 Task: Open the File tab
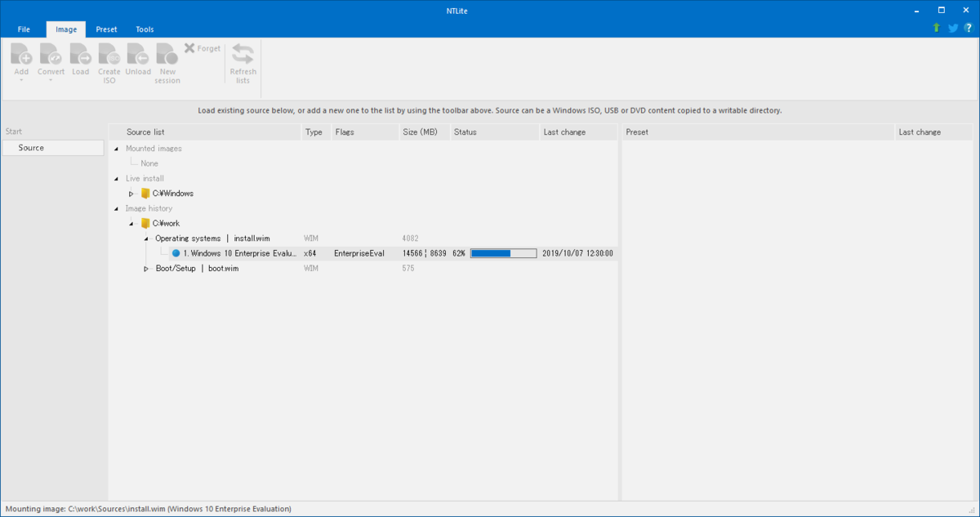pyautogui.click(x=24, y=29)
